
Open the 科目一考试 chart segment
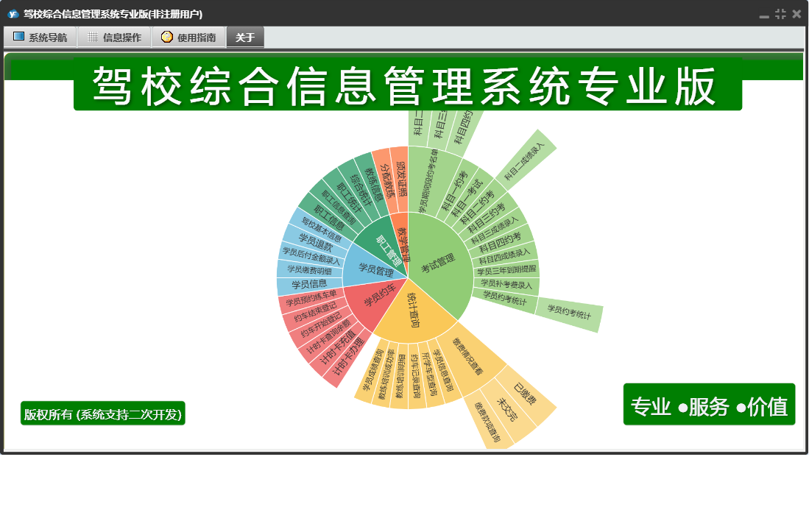(467, 198)
